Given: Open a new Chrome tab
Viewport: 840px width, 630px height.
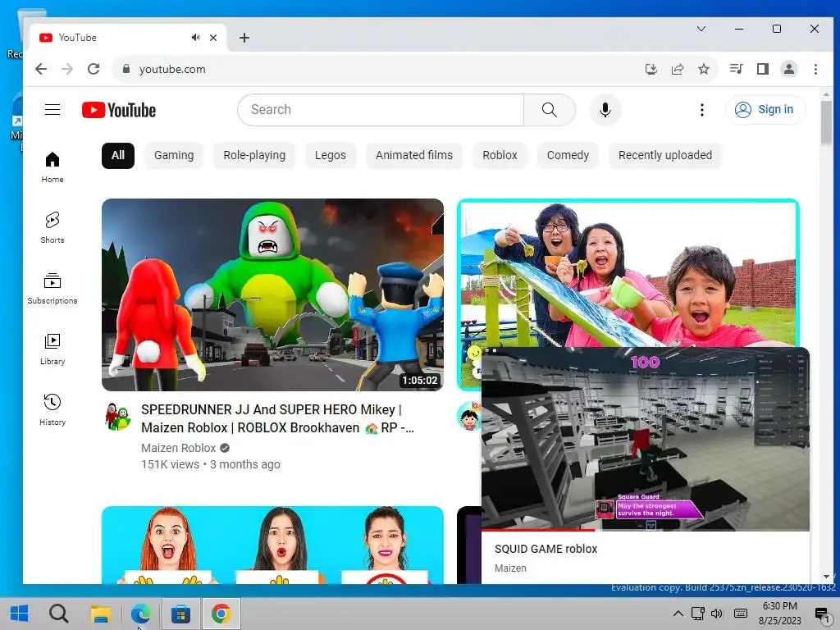Looking at the screenshot, I should pyautogui.click(x=244, y=38).
